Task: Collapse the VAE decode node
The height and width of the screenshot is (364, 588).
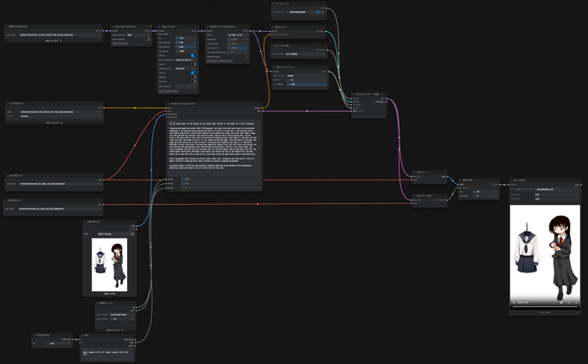Action: [414, 172]
